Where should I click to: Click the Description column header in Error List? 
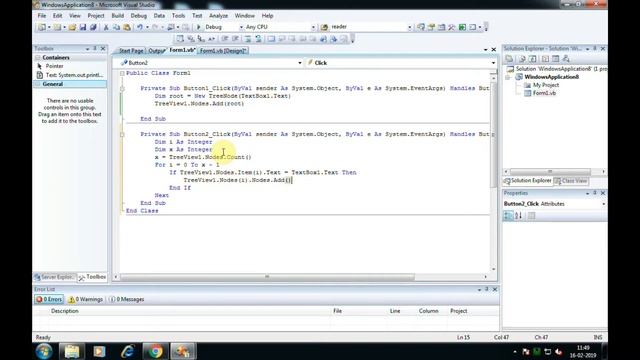(190, 311)
